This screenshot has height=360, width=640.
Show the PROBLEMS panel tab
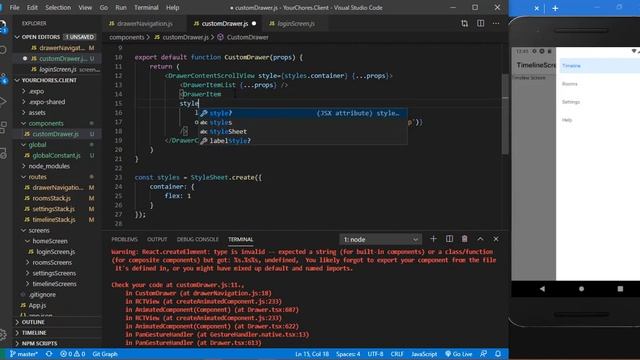coord(124,239)
